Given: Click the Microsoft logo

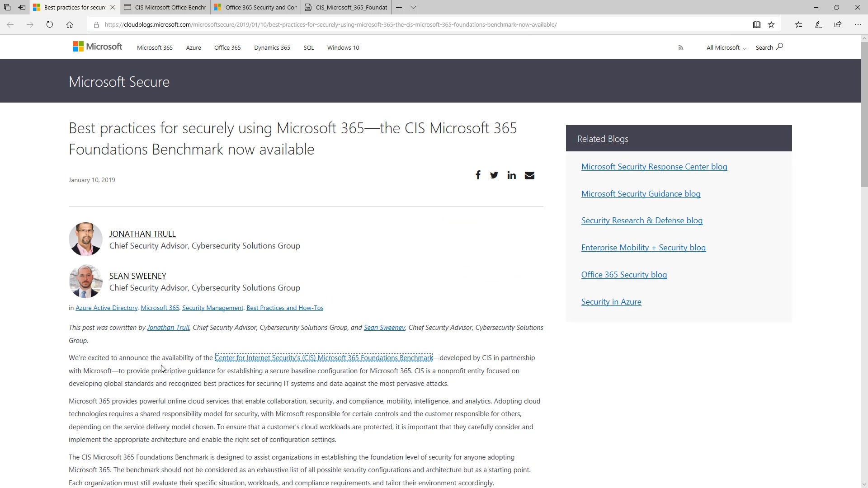Looking at the screenshot, I should [98, 47].
